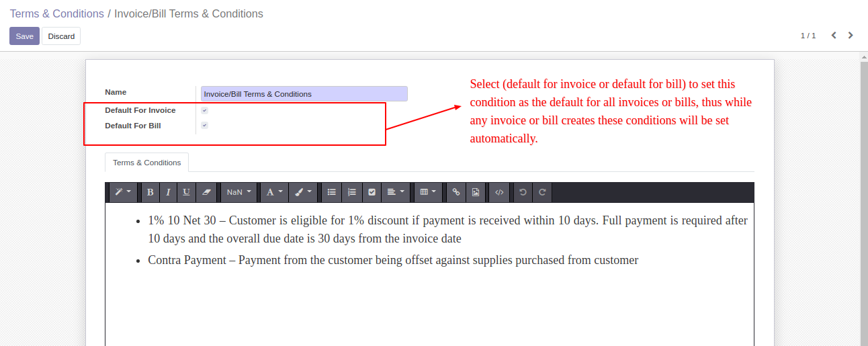Click the Save button
The width and height of the screenshot is (868, 346).
24,36
